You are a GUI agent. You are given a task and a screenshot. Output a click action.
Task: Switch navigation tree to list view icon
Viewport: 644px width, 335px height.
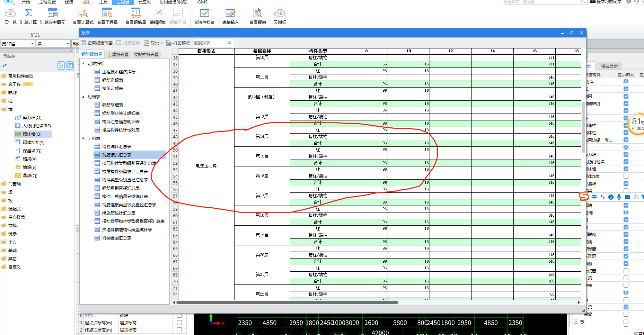[61, 65]
